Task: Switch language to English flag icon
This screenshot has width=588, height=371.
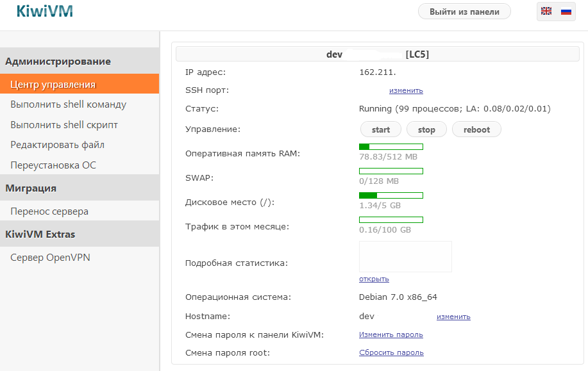Action: pos(546,11)
